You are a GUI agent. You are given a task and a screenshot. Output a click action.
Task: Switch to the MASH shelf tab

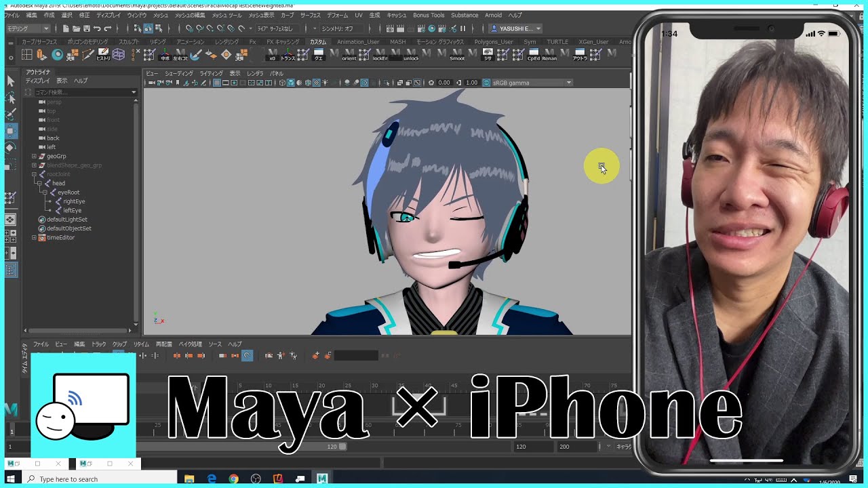tap(398, 42)
